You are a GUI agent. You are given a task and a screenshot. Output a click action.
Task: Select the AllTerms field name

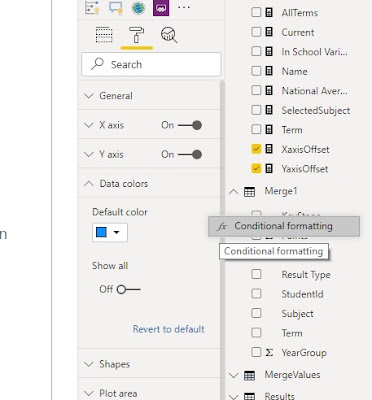[299, 13]
